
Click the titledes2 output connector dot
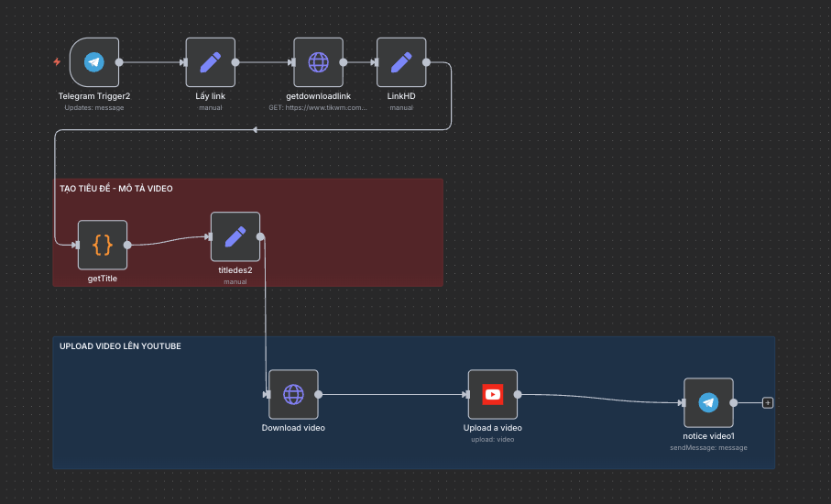tap(260, 236)
